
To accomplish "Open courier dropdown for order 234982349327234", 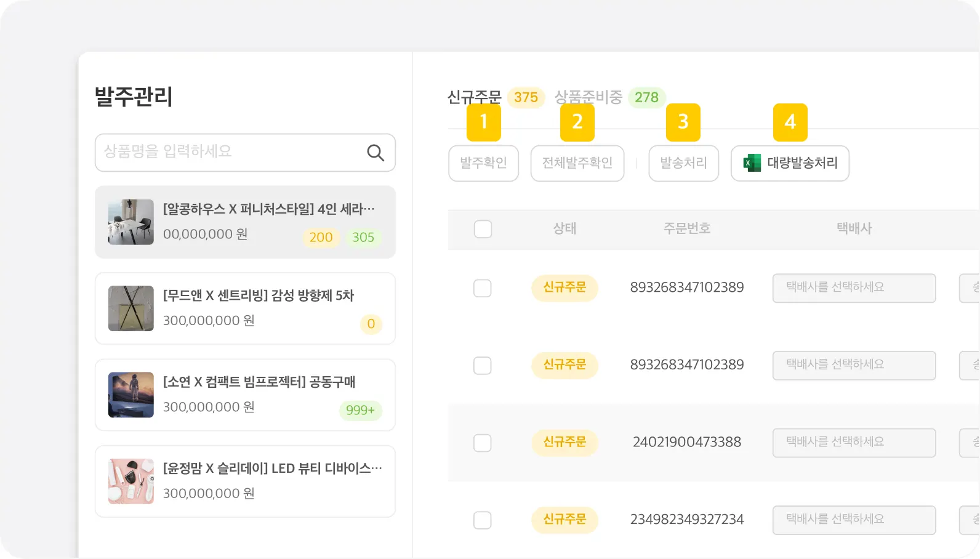I will click(x=854, y=520).
